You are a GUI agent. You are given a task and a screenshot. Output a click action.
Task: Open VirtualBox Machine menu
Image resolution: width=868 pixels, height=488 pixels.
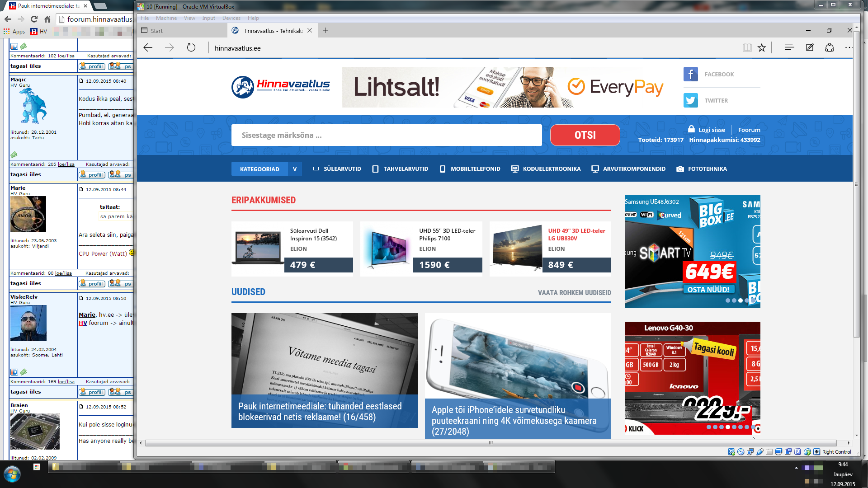166,18
